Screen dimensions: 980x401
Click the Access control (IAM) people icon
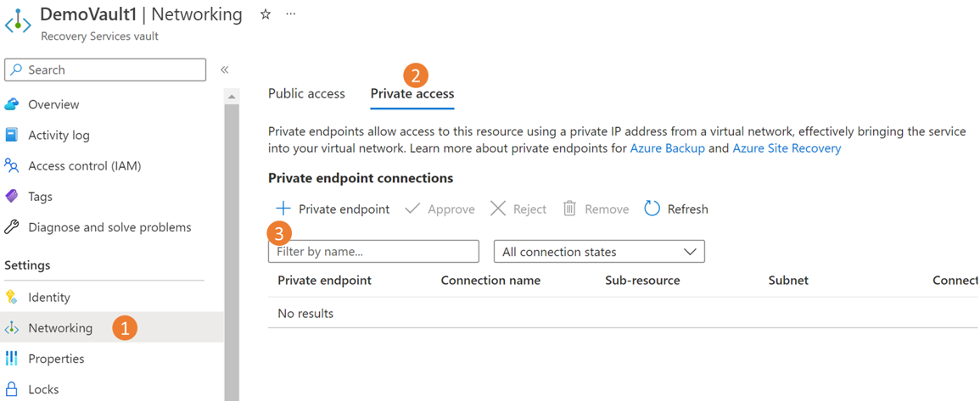12,165
